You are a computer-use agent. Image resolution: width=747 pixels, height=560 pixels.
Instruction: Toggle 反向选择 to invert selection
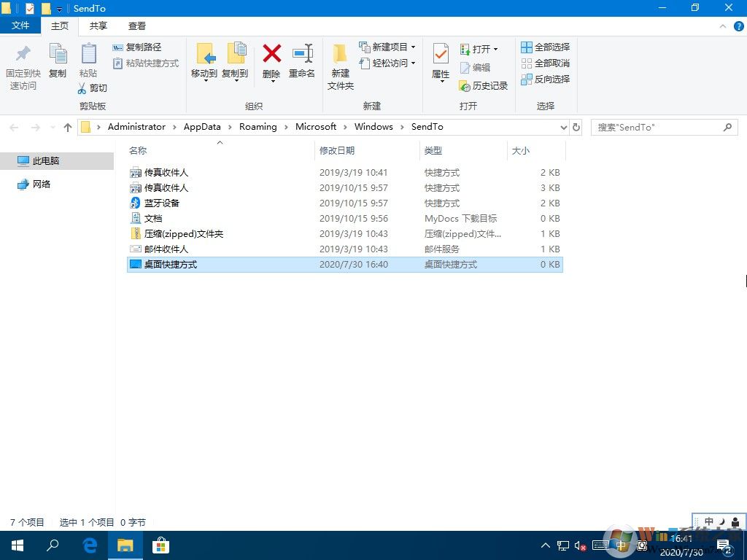click(545, 79)
